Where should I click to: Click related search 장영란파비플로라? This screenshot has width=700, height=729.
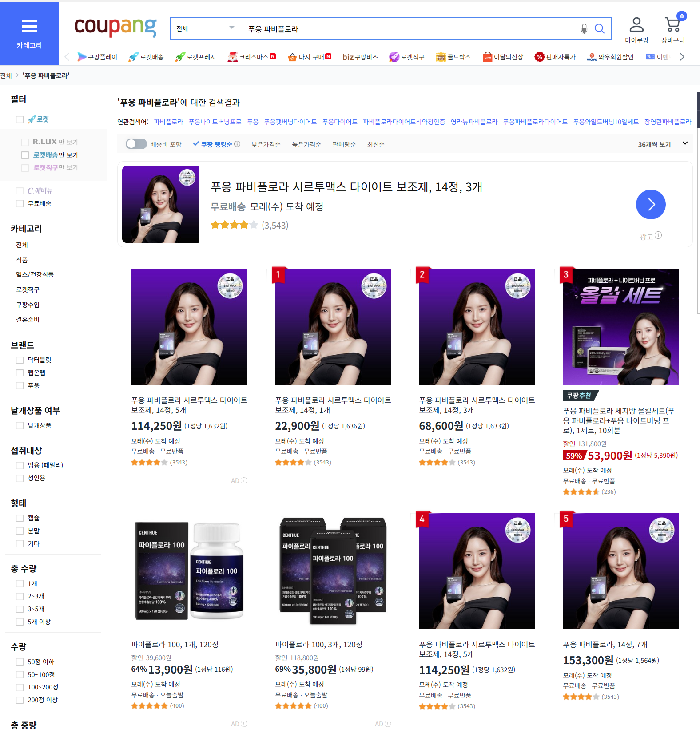668,122
